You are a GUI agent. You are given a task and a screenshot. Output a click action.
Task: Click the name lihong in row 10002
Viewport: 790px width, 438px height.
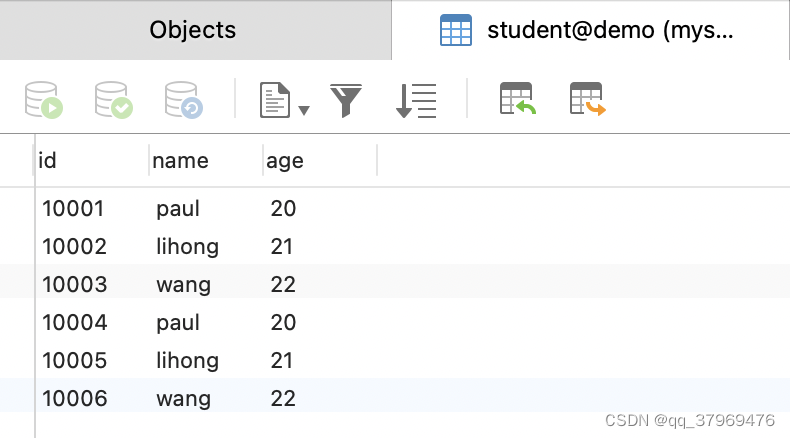[x=187, y=247]
